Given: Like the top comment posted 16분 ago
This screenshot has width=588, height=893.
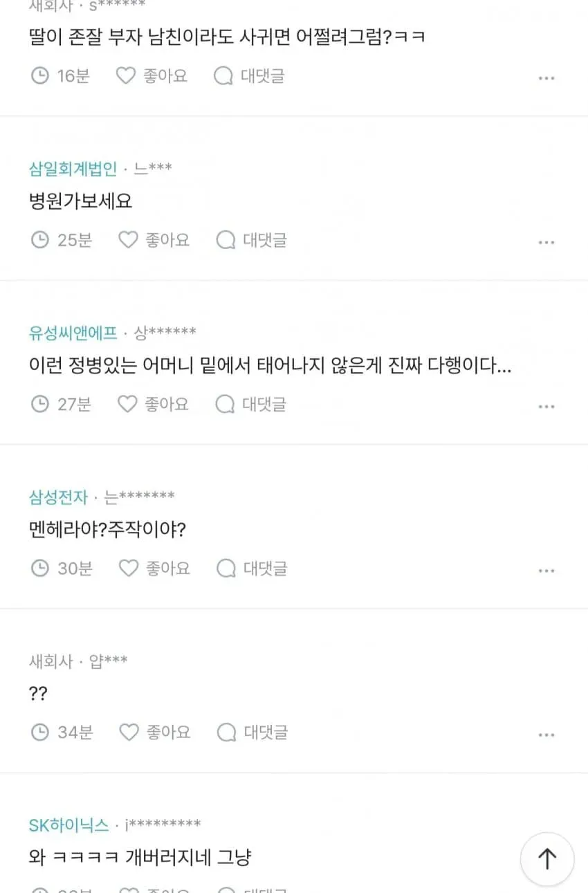Looking at the screenshot, I should click(x=125, y=75).
